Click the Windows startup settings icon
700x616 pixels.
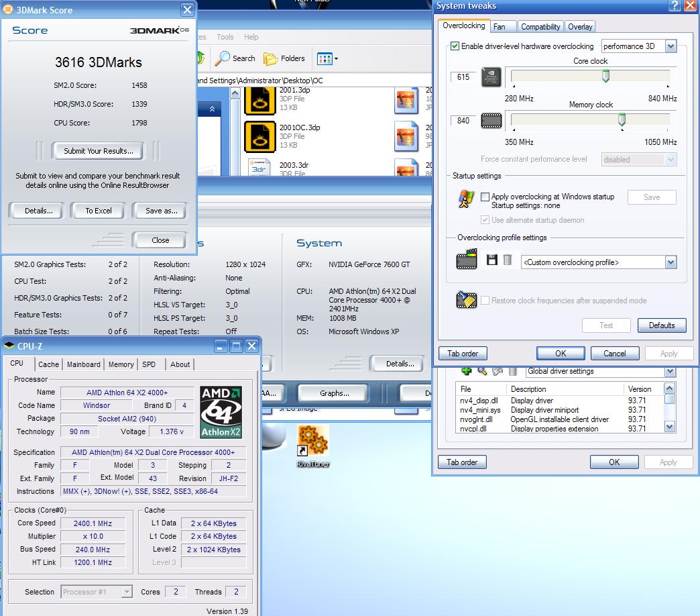pos(465,199)
